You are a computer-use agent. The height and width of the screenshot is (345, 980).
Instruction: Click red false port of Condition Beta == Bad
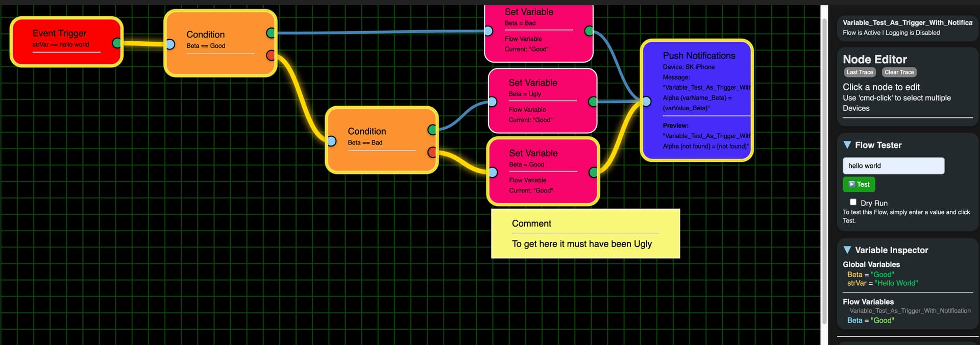432,152
